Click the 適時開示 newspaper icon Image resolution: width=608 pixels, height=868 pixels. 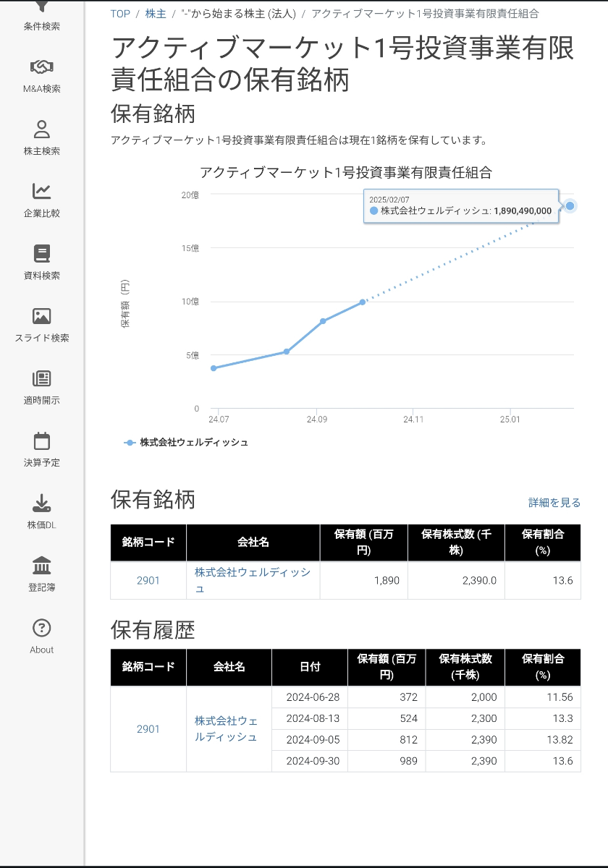[x=41, y=378]
